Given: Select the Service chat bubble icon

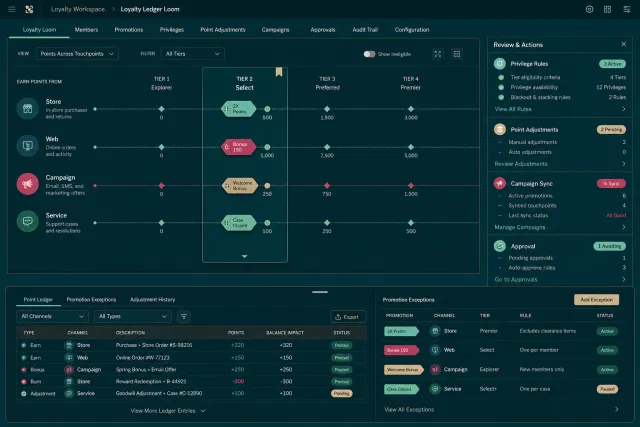Looking at the screenshot, I should pos(27,221).
